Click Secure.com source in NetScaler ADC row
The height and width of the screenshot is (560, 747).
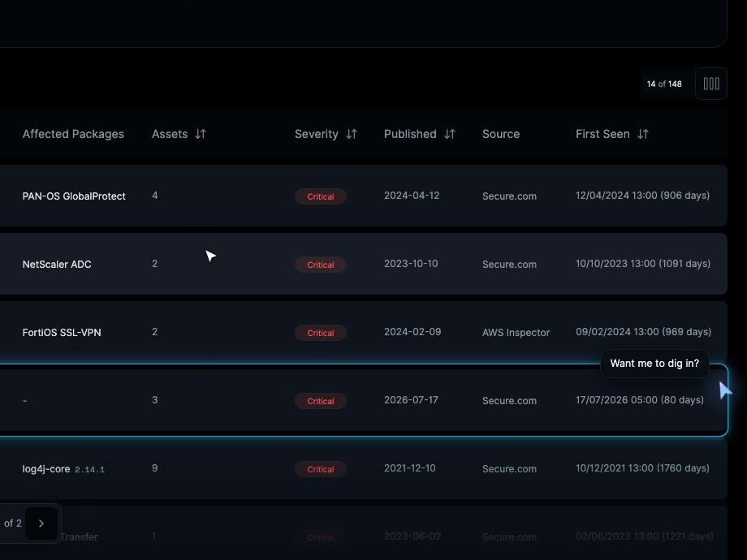tap(509, 265)
